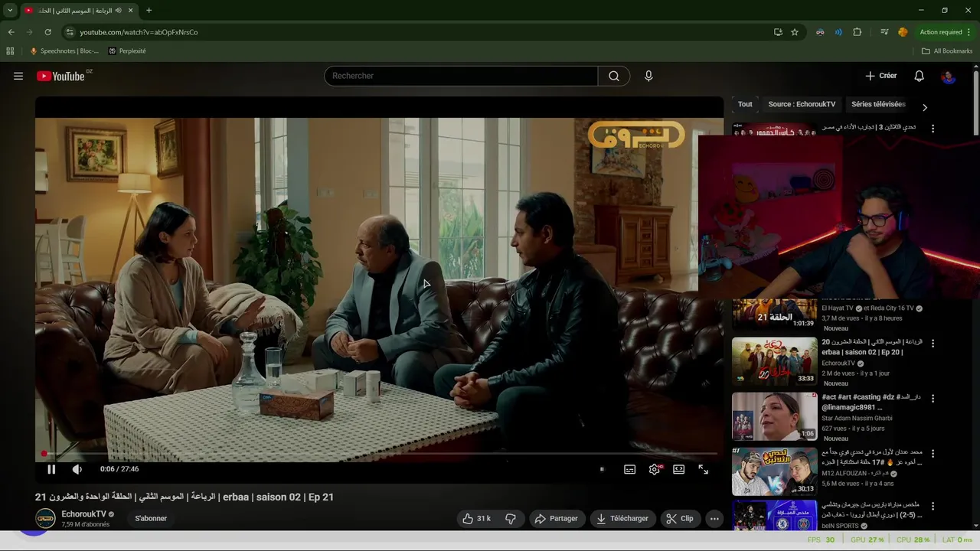The image size is (980, 551).
Task: Open the Chrome three-dot menu
Action: 969,32
